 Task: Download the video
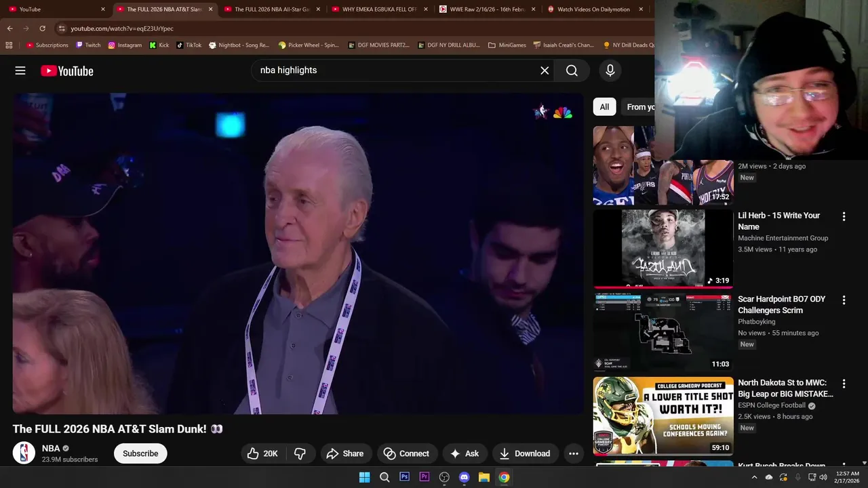524,453
